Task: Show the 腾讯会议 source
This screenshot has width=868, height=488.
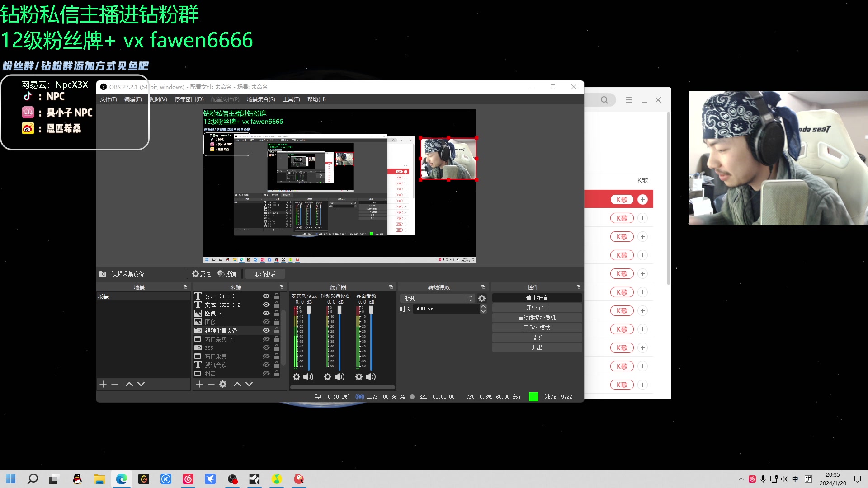Action: pyautogui.click(x=266, y=365)
